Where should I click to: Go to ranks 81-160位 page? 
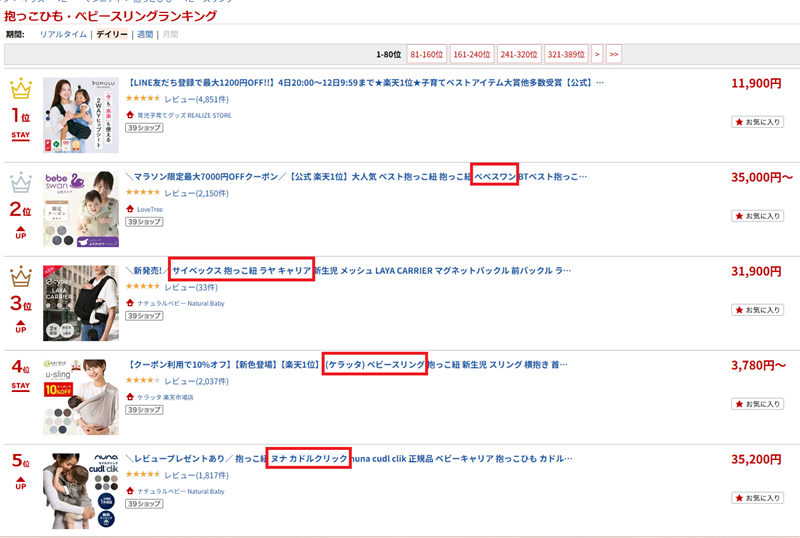tap(427, 54)
